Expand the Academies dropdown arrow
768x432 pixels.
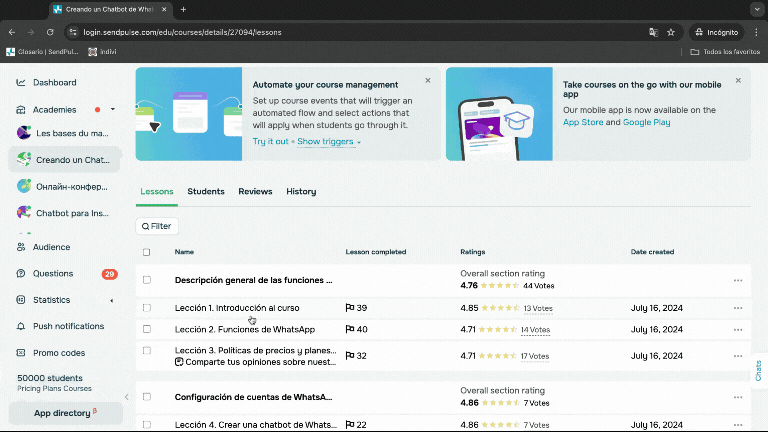(113, 109)
